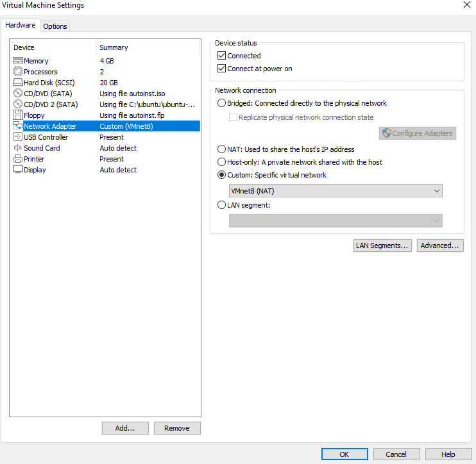Click the Printer device icon
Screen dimensions: 476x464
pos(18,158)
